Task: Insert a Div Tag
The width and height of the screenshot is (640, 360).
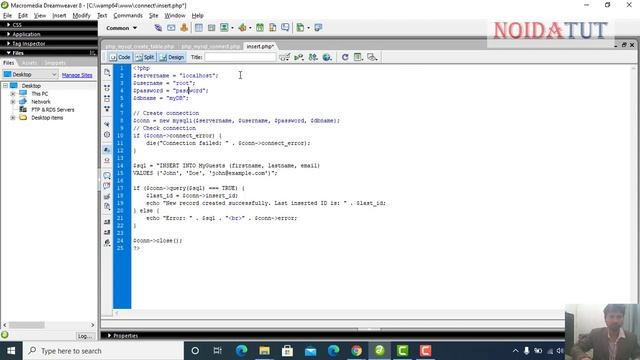Action: click(x=211, y=28)
